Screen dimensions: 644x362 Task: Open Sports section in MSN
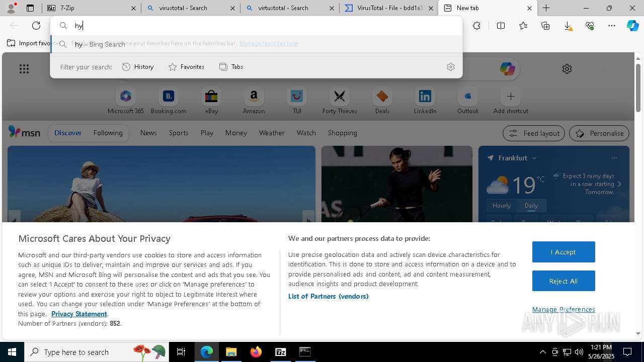(179, 133)
